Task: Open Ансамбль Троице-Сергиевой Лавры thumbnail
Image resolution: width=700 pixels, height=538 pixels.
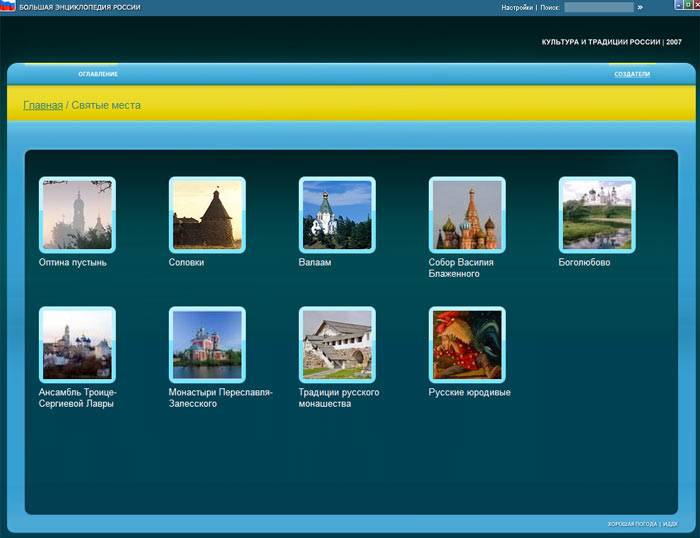Action: (x=77, y=345)
